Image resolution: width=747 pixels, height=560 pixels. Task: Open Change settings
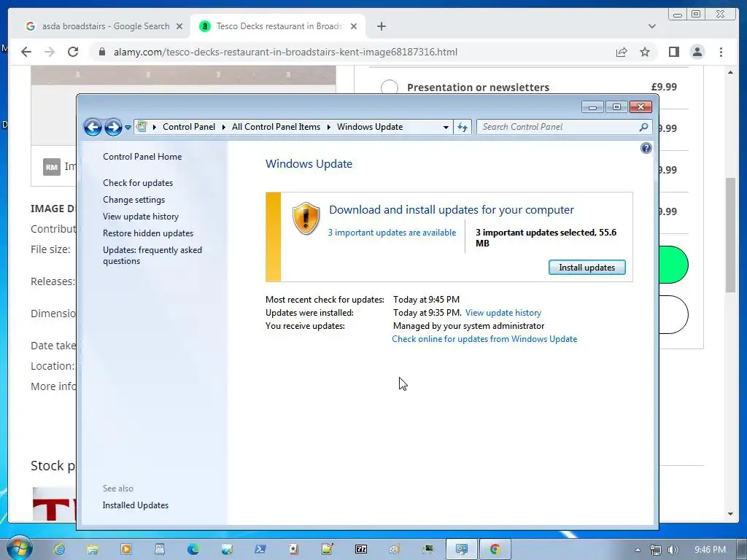click(x=134, y=200)
